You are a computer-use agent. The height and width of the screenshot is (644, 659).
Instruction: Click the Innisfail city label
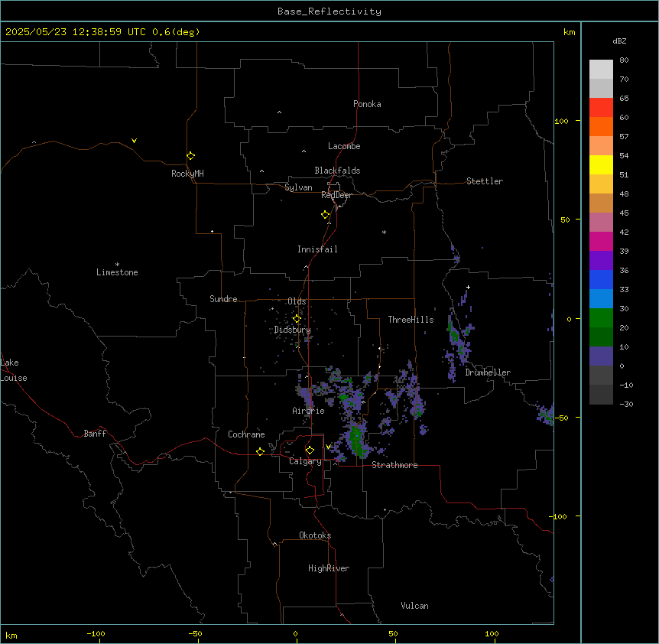(317, 249)
